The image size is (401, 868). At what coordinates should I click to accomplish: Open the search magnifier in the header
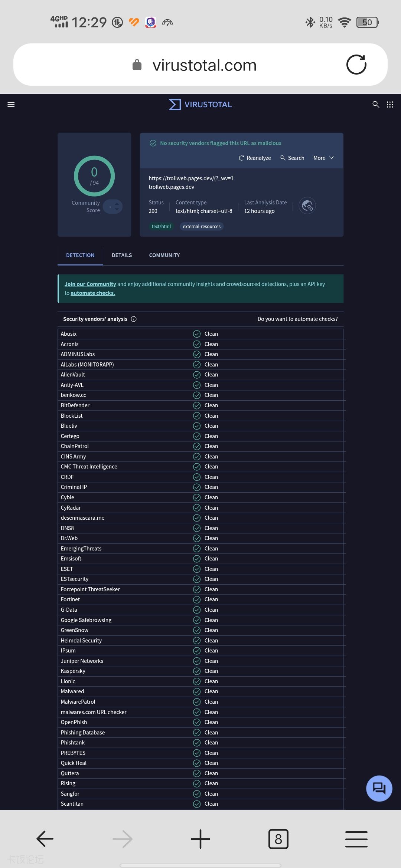[x=376, y=105]
